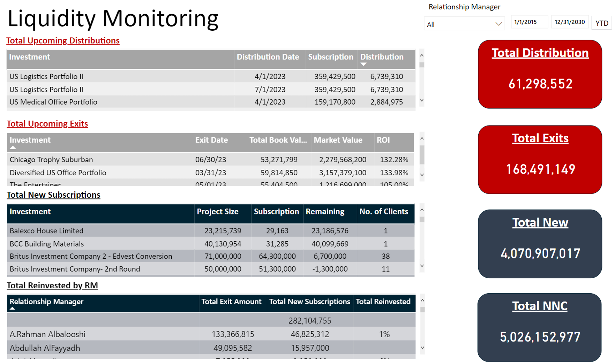Click the end date field 12/31/2030
This screenshot has height=364, width=615.
click(569, 22)
